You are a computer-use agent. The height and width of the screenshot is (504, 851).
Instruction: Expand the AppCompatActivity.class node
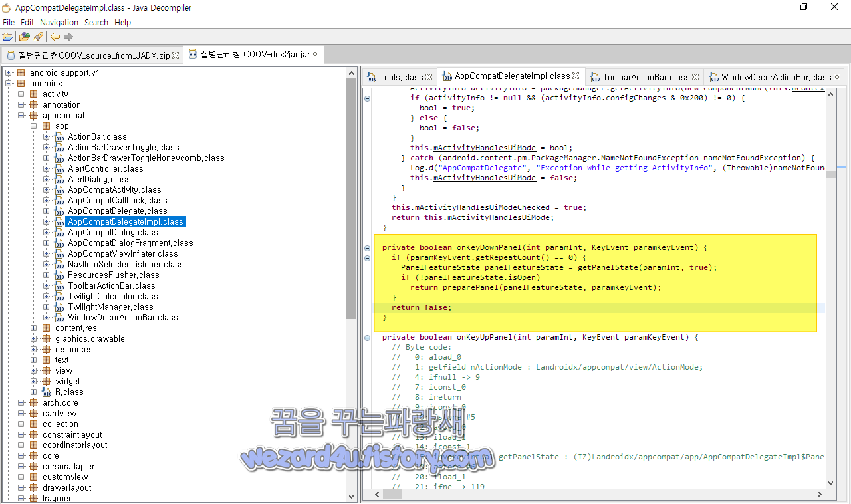point(47,189)
